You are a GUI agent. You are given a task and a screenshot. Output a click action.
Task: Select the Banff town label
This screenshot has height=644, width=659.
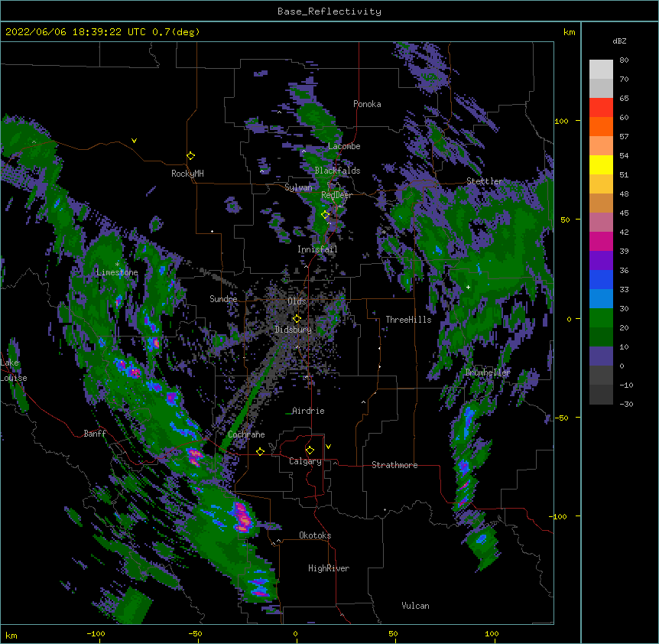click(x=95, y=434)
